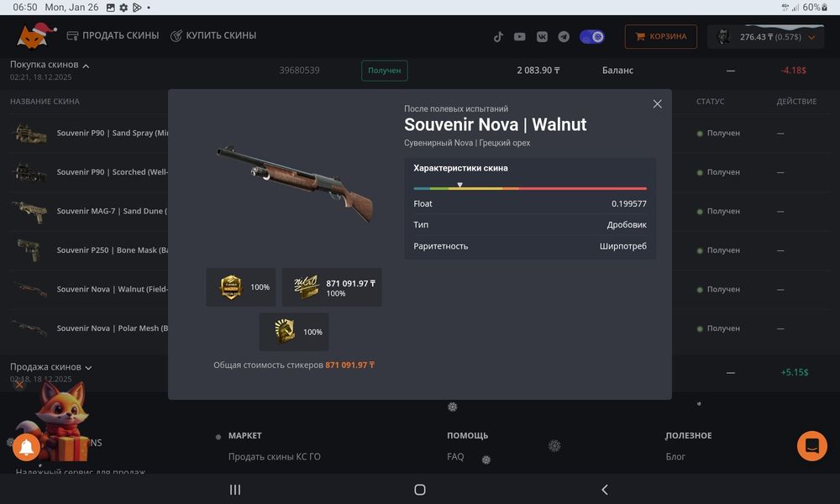
Task: Open the TikTok social link icon
Action: coord(498,36)
